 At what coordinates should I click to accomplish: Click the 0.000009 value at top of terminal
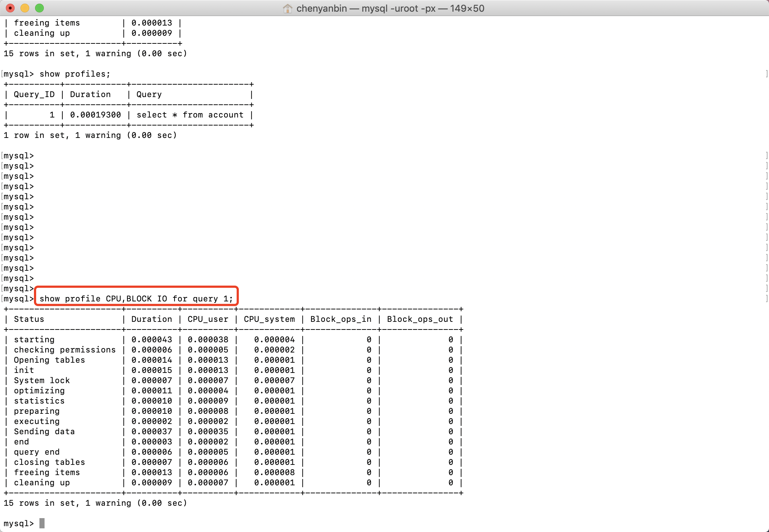pos(152,33)
